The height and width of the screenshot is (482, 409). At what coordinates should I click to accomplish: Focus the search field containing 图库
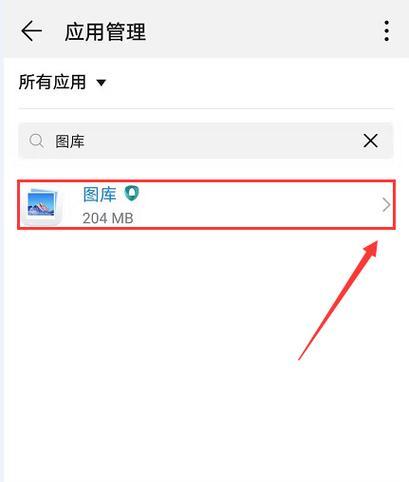(206, 141)
